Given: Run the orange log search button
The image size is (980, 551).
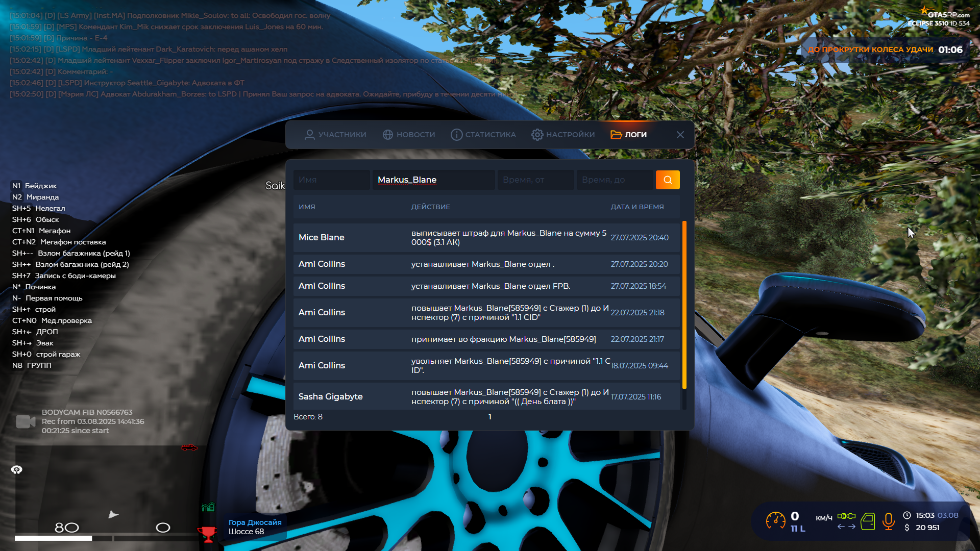Looking at the screenshot, I should pyautogui.click(x=668, y=180).
